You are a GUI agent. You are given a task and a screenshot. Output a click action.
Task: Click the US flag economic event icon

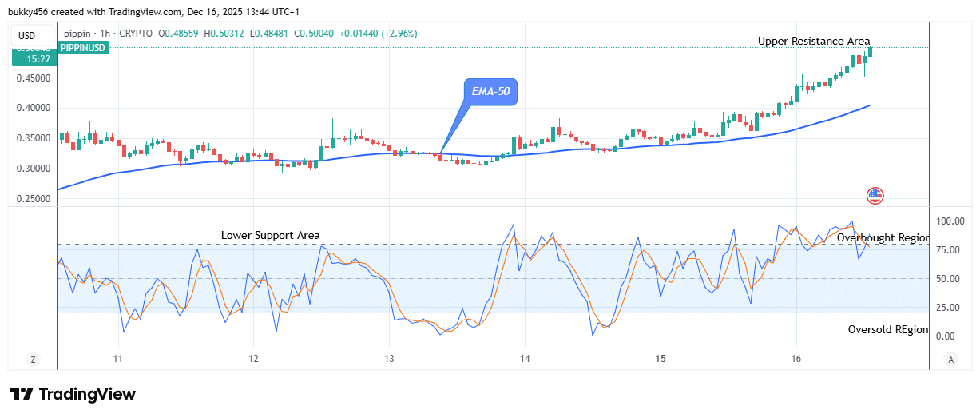[x=875, y=195]
